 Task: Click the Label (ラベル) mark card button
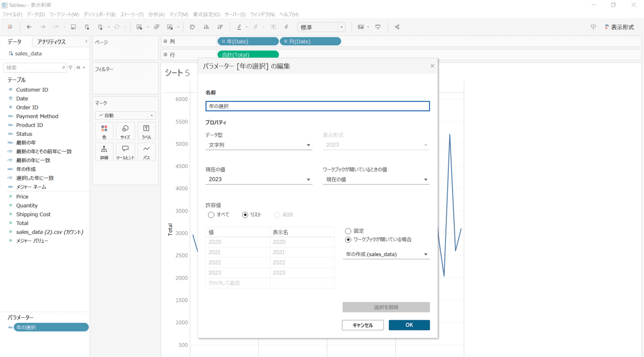147,131
